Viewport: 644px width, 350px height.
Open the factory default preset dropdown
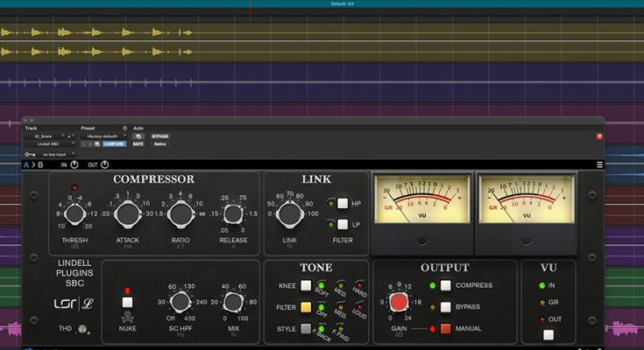[x=103, y=136]
